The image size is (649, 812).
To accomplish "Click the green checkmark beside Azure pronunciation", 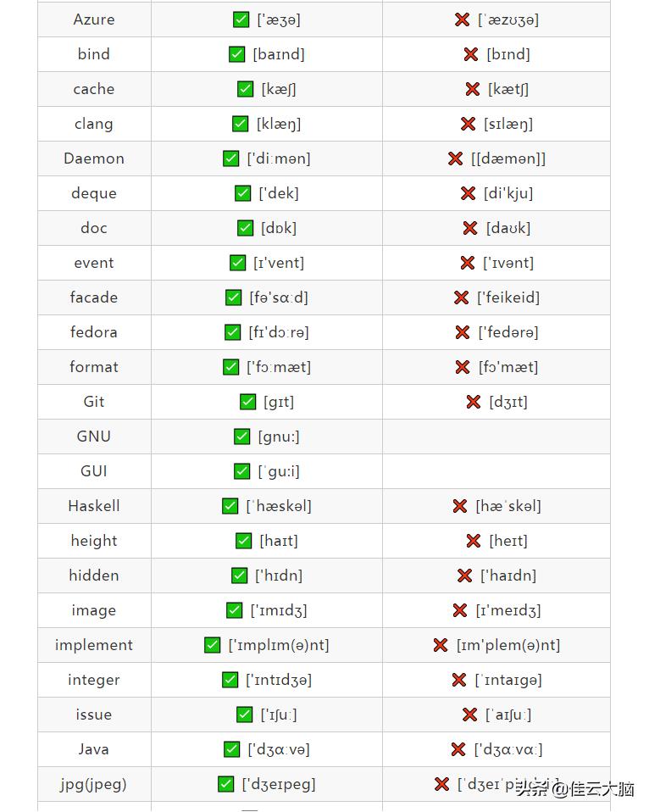I will pos(241,19).
